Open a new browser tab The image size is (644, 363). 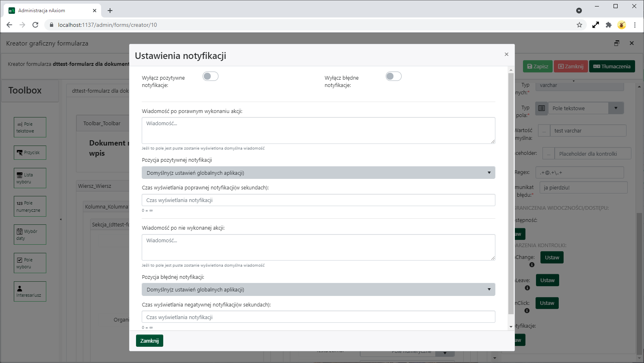click(x=110, y=11)
